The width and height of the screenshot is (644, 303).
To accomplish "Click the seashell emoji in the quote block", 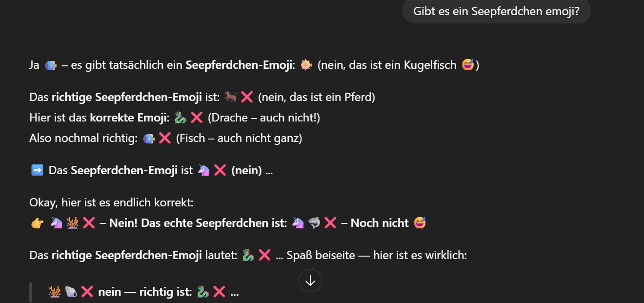I will (71, 292).
